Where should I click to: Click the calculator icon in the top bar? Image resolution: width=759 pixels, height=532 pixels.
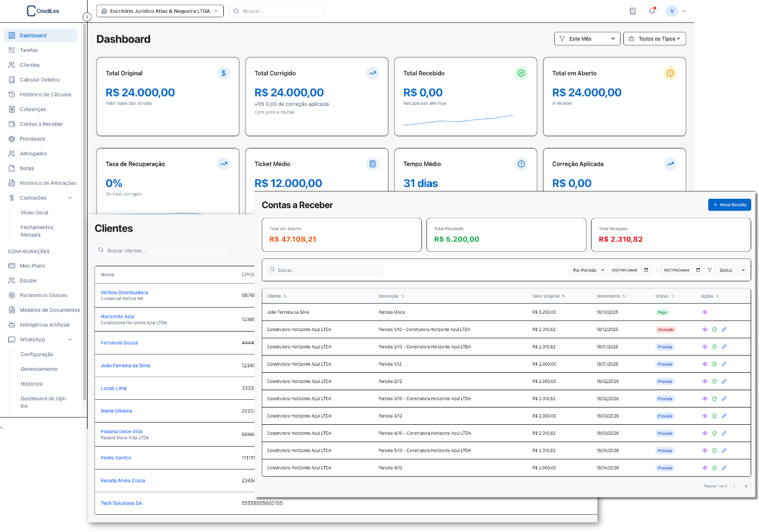click(x=634, y=11)
